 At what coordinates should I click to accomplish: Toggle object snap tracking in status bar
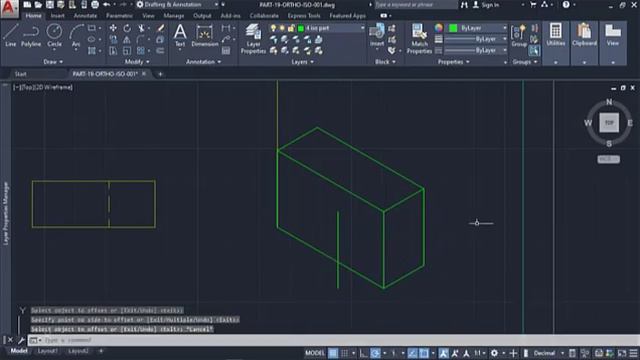coord(412,353)
